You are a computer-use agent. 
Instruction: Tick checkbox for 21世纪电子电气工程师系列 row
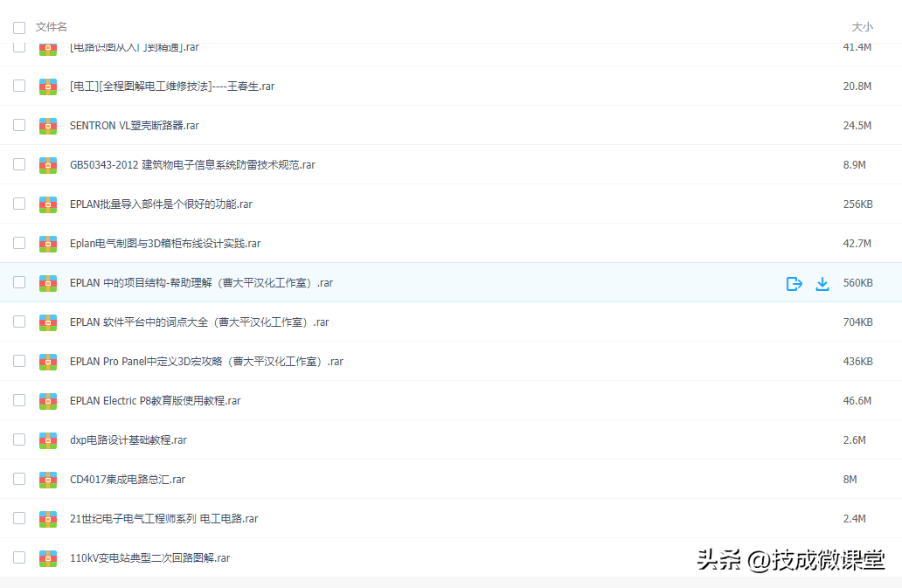(19, 518)
